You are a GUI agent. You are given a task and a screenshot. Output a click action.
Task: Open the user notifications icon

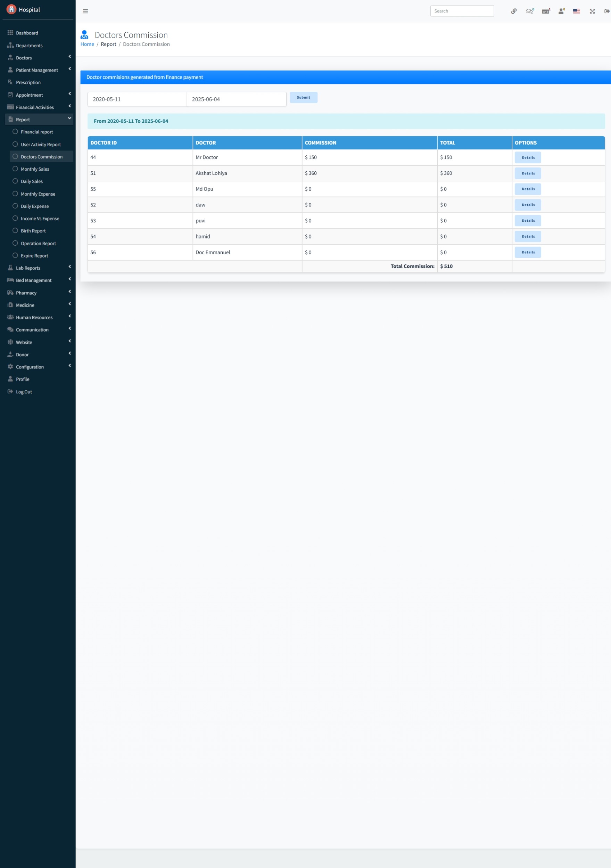point(561,11)
